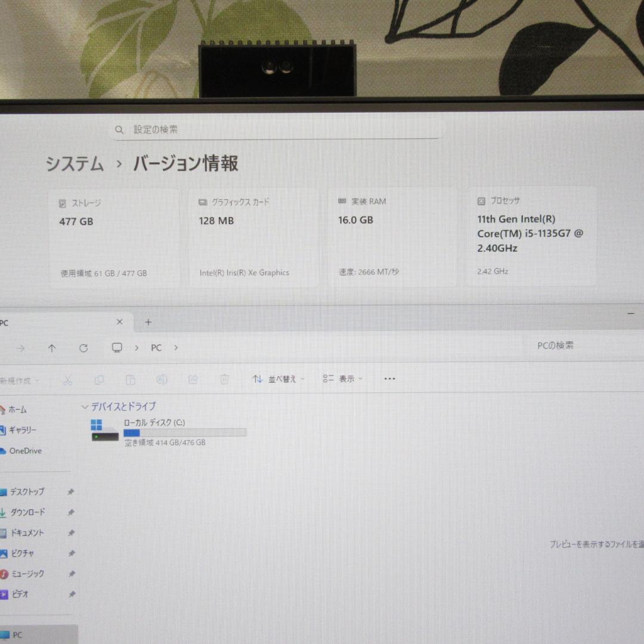Viewport: 644px width, 644px height.
Task: Select the Cut icon in the Explorer toolbar
Action: pos(68,379)
